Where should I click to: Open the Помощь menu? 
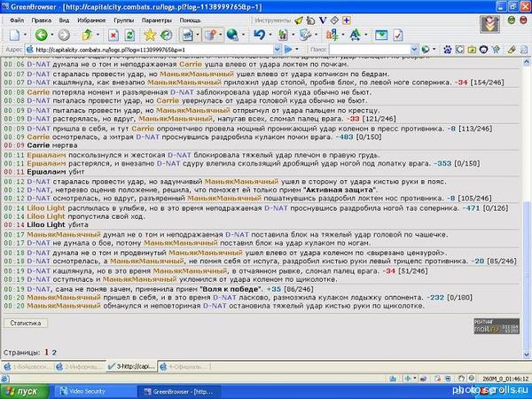pos(190,20)
